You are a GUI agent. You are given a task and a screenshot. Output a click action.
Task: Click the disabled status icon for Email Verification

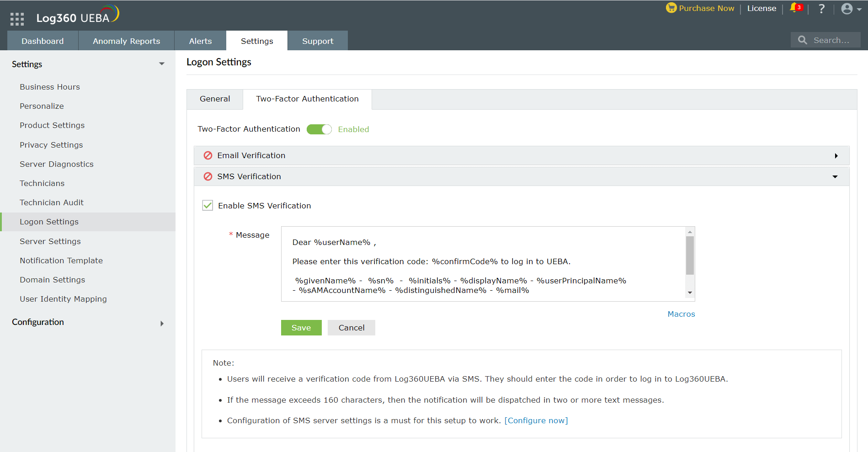click(x=208, y=155)
